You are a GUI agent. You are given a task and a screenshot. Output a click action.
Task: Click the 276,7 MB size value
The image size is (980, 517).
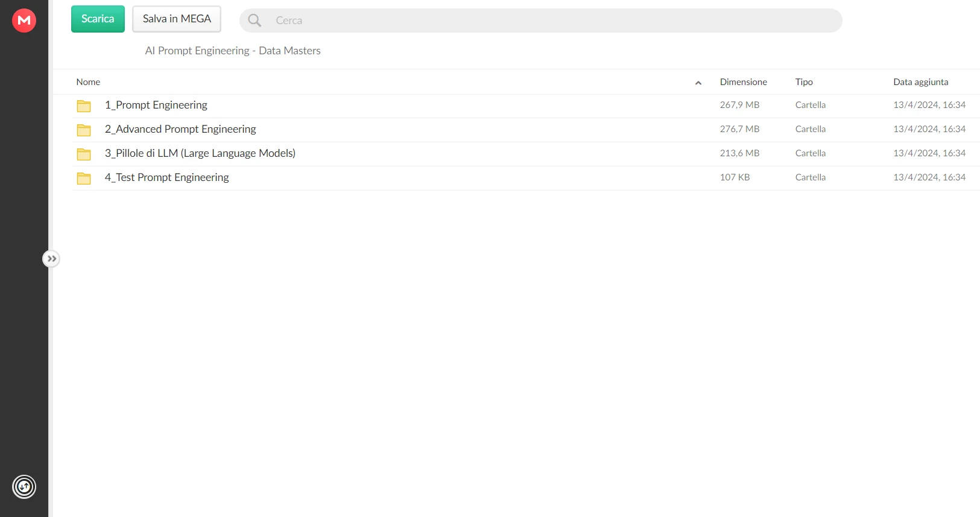pos(739,129)
